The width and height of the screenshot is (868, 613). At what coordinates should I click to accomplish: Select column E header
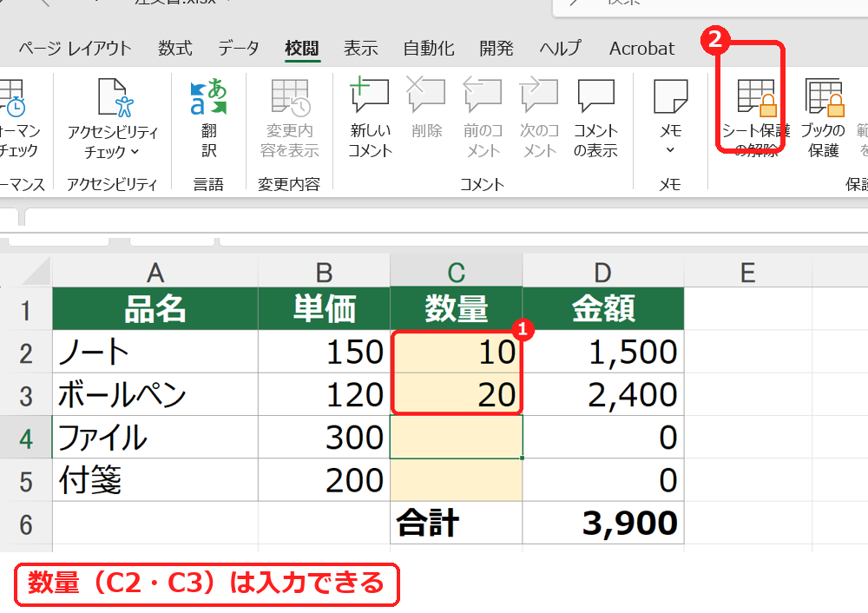click(x=748, y=272)
